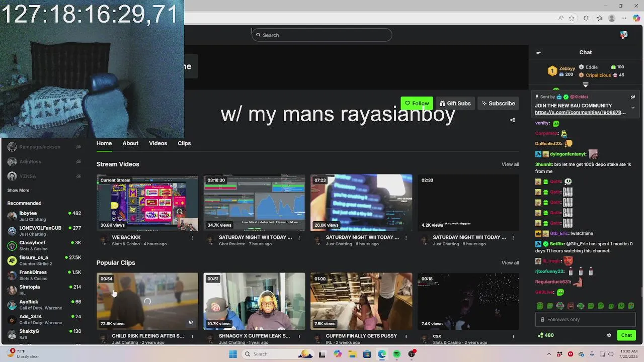Viewport: 644px width, 362px height.
Task: Open the Clips tab
Action: [184, 143]
